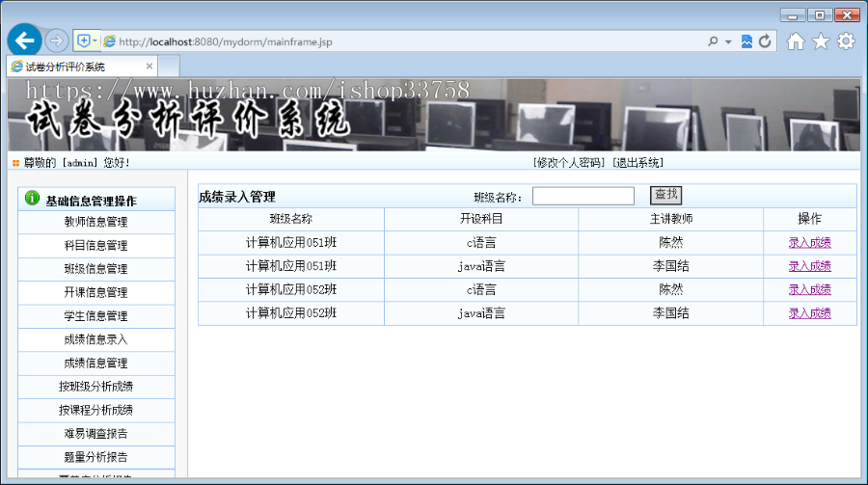Viewport: 868px width, 485px height.
Task: Open 难易调查报告 menu item
Action: coord(96,434)
